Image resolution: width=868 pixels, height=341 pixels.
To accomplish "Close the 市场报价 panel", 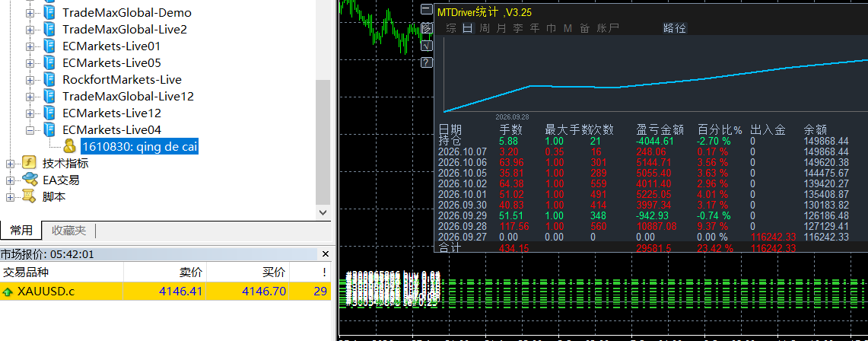I will click(x=326, y=254).
